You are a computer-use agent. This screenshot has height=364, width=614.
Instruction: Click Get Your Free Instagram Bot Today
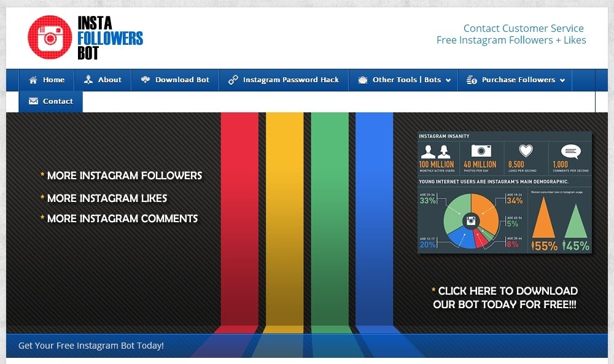coord(91,346)
